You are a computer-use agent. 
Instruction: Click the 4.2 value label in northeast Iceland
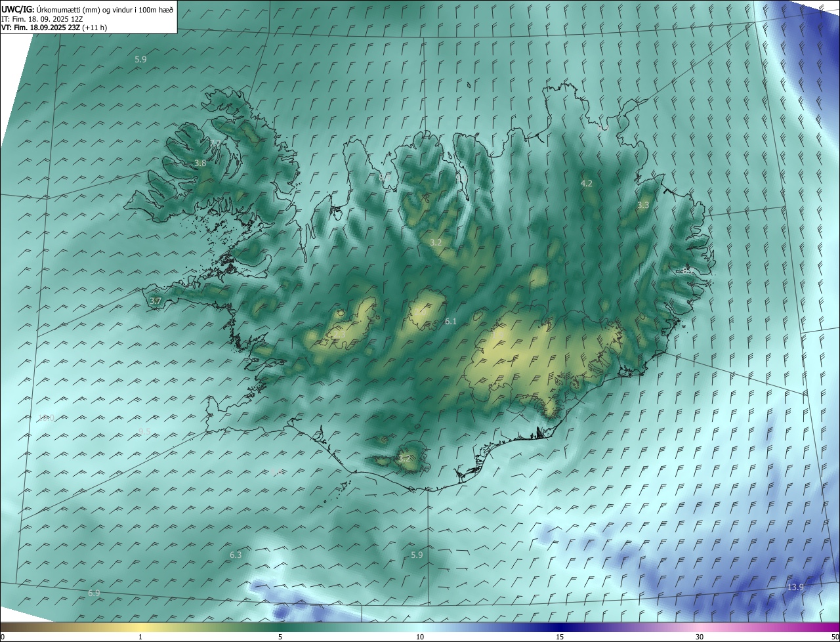(x=587, y=184)
